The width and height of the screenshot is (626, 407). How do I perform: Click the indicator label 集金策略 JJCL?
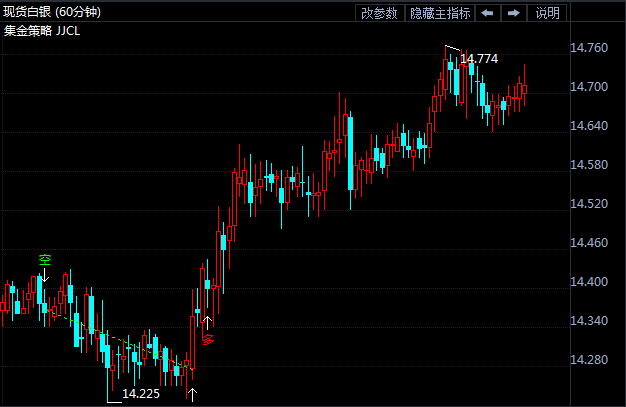coord(42,31)
